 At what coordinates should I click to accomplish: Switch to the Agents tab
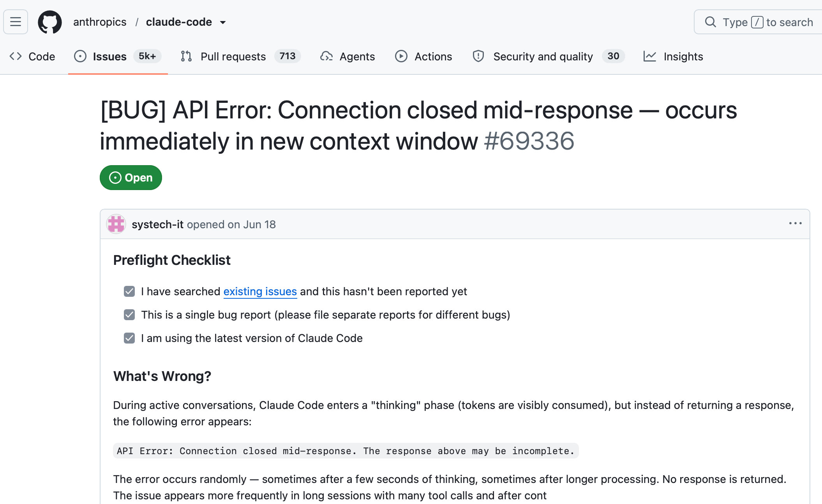click(347, 56)
